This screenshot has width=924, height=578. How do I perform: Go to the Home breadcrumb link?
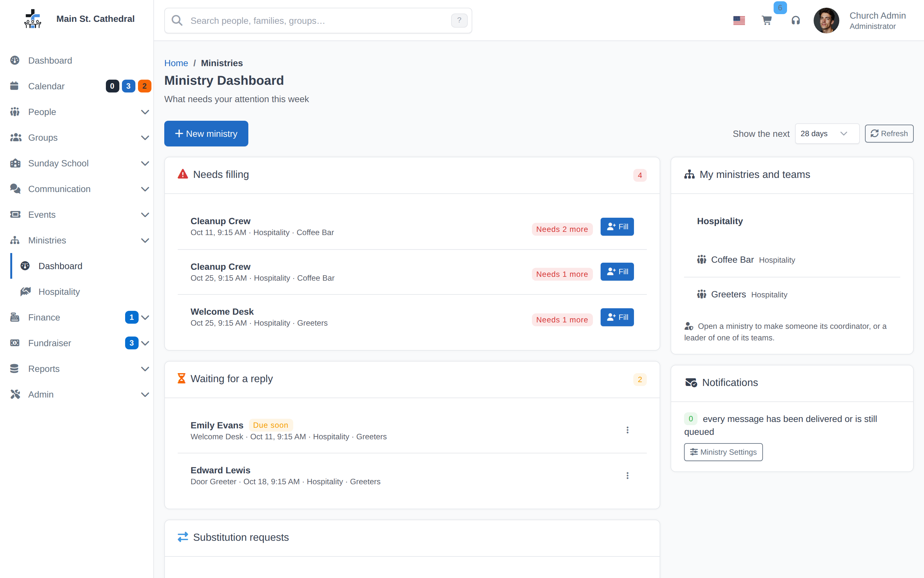click(176, 63)
